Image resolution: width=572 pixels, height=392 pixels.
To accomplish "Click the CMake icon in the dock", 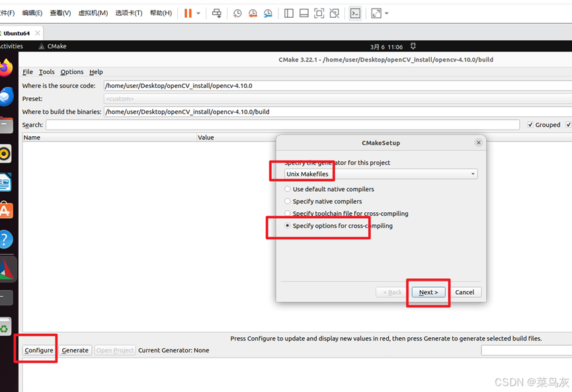I will [x=7, y=269].
